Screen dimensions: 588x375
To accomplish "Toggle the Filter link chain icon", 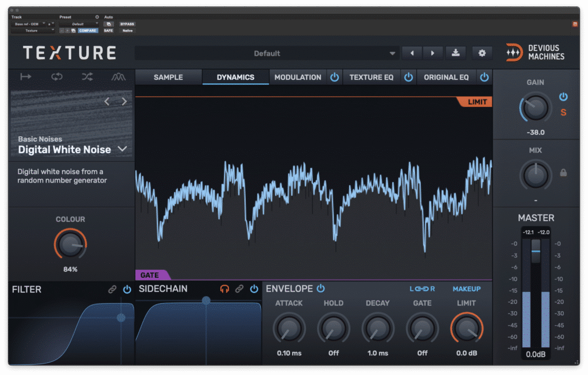I will [x=112, y=289].
